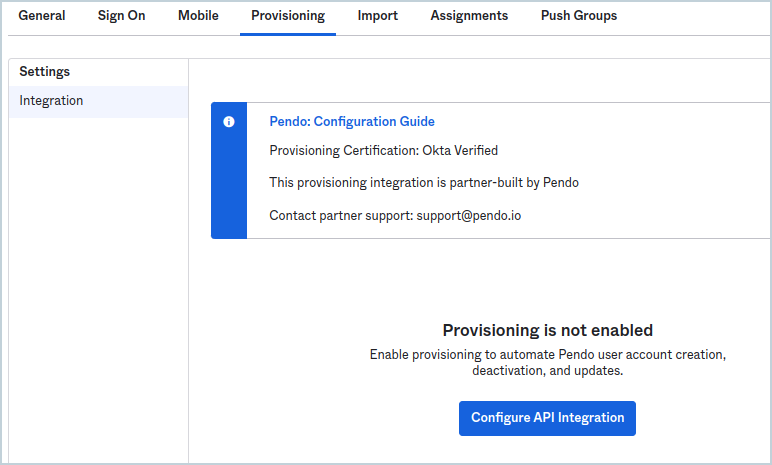Open the Mobile tab
Viewport: 772px width, 465px height.
[198, 16]
